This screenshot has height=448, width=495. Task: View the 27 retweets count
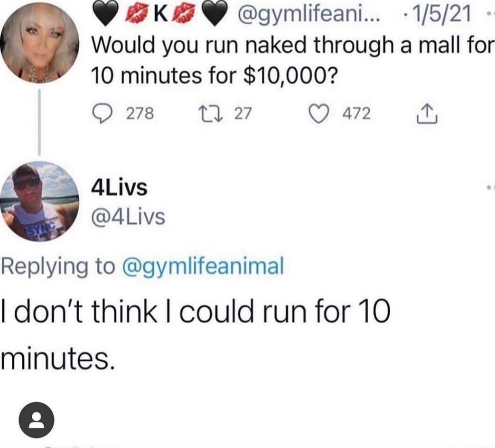tap(243, 113)
